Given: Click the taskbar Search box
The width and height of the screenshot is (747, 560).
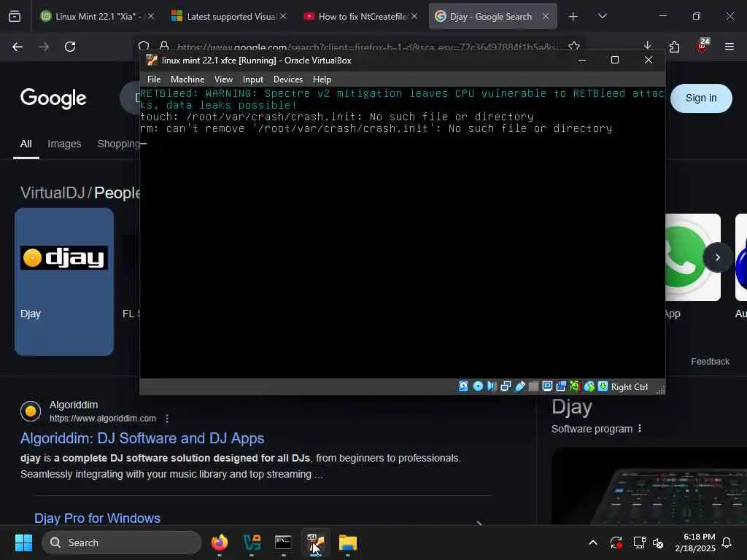Looking at the screenshot, I should (122, 542).
